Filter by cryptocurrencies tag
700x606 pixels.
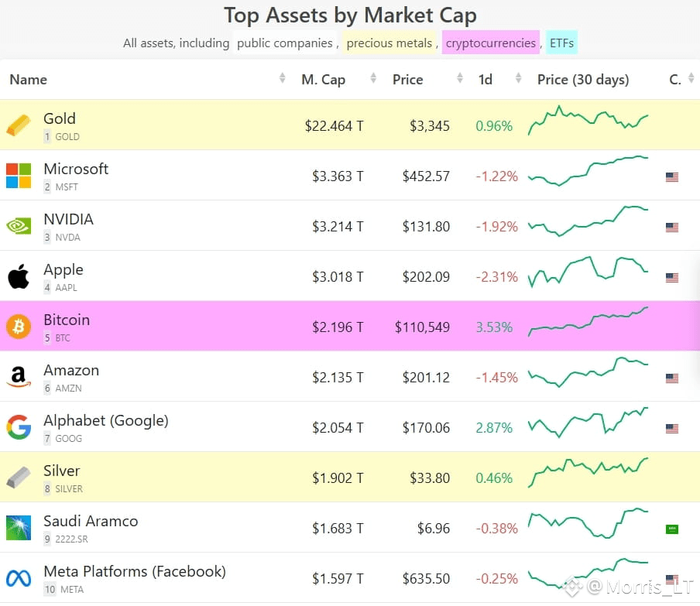(491, 43)
